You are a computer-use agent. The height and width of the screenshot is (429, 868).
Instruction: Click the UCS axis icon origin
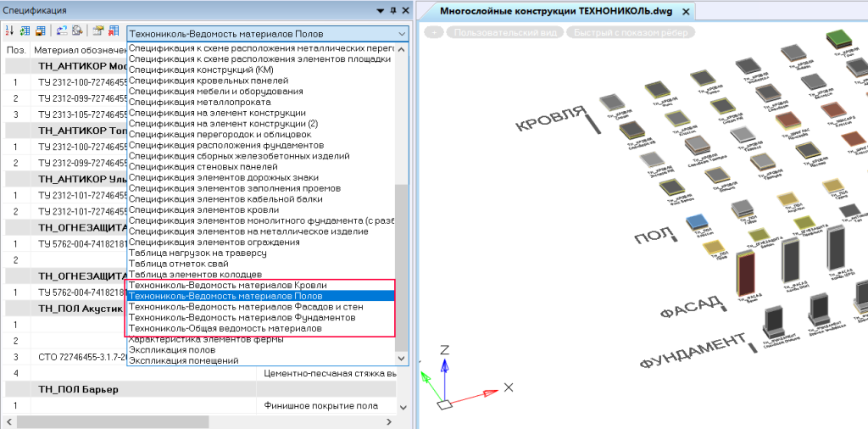pos(445,404)
